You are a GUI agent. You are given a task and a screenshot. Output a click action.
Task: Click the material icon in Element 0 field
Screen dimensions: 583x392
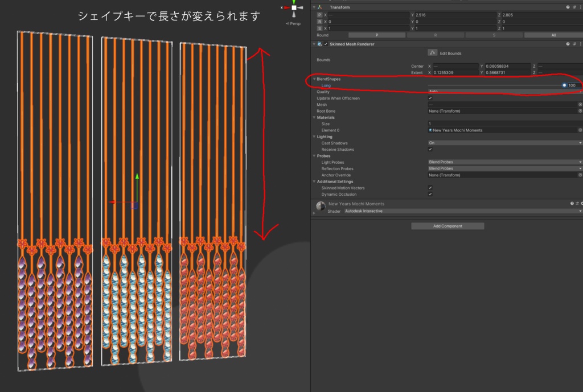pos(430,130)
